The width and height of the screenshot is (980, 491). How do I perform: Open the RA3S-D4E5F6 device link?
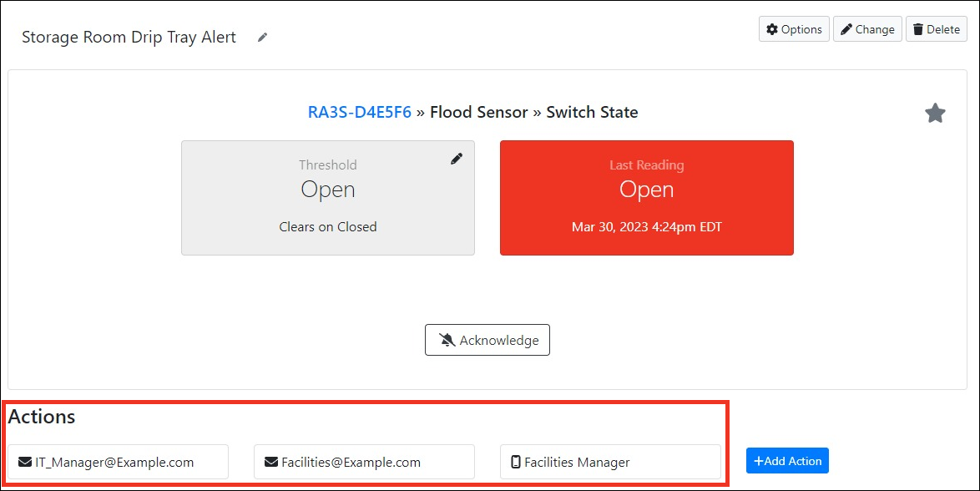pyautogui.click(x=360, y=112)
